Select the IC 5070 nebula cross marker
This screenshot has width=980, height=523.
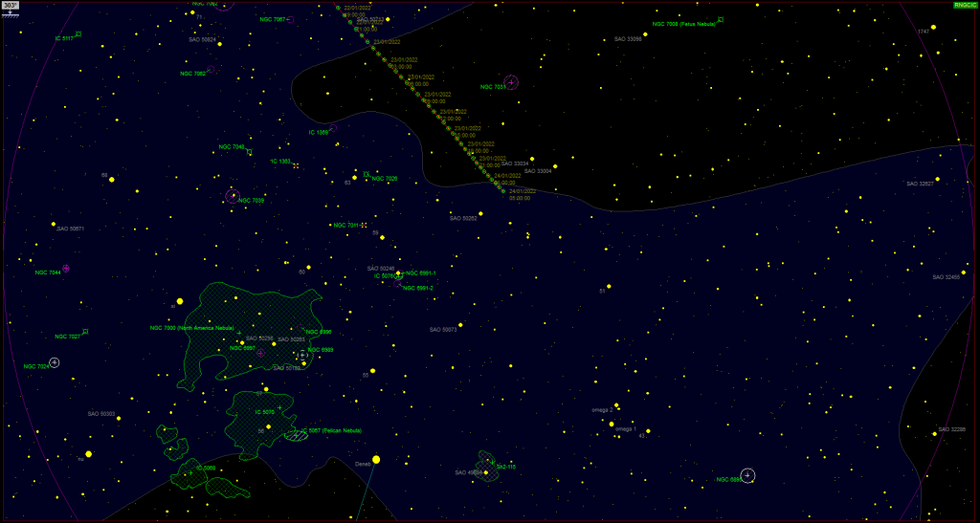tap(279, 408)
